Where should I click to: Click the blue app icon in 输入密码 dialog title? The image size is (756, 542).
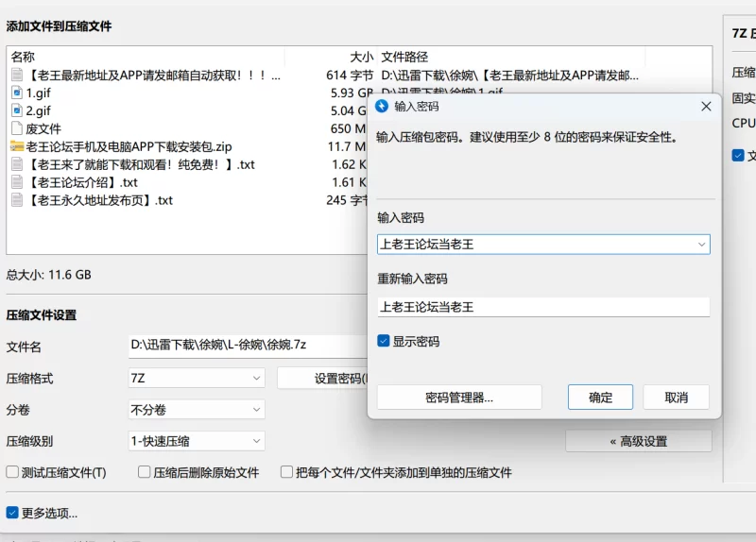382,106
